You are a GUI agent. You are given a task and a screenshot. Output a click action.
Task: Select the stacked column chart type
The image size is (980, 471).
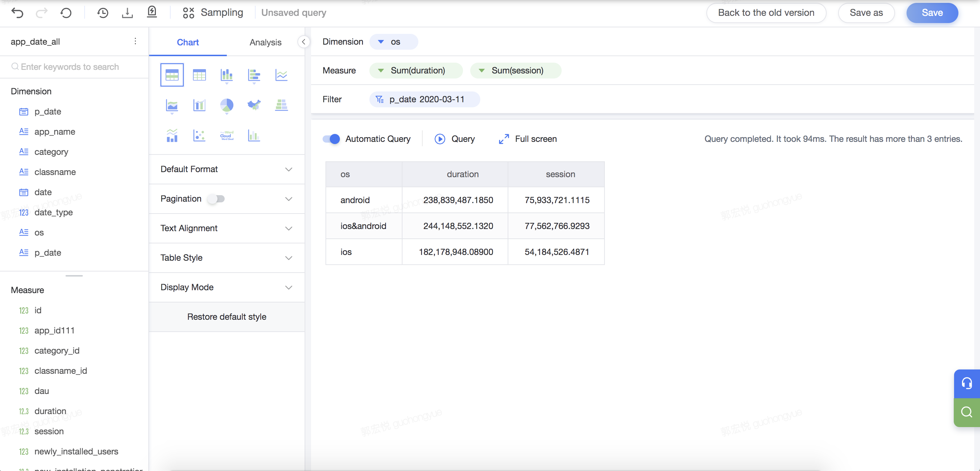pyautogui.click(x=227, y=75)
